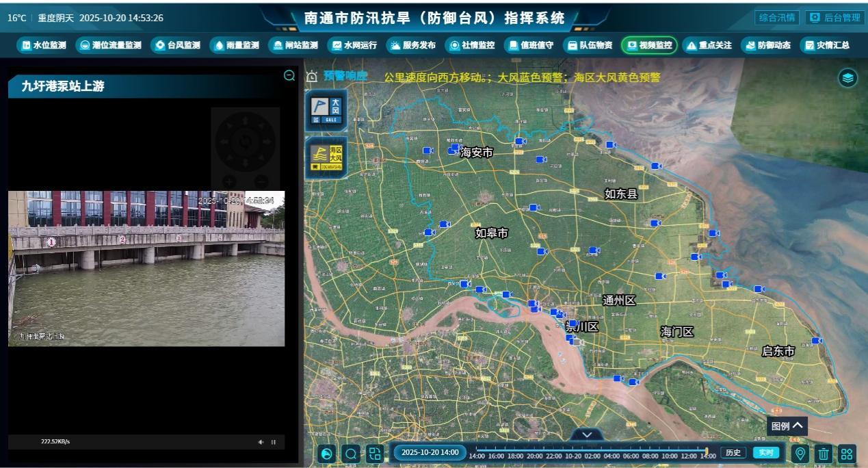Click the map location pin icon
This screenshot has width=868, height=468.
pyautogui.click(x=800, y=453)
